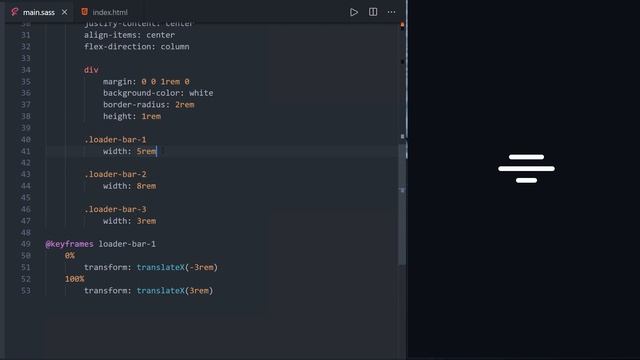The height and width of the screenshot is (360, 640).
Task: Click 'margin: 0 0 1rem 0' line
Action: pos(146,82)
